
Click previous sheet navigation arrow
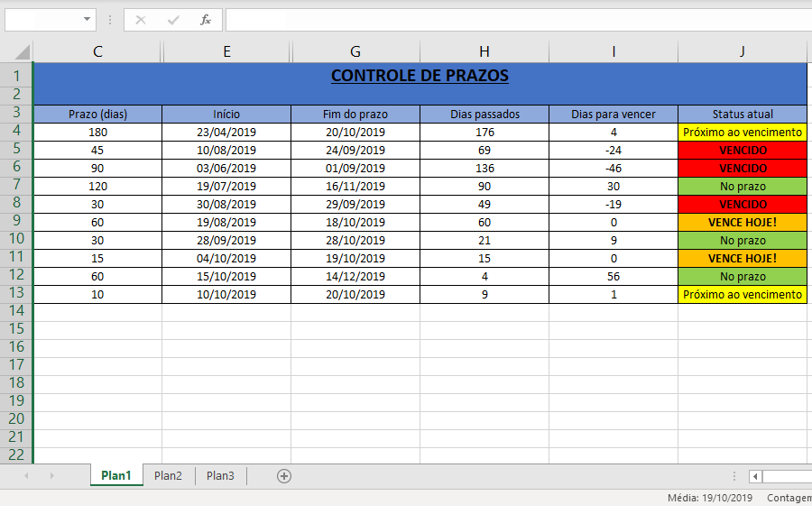[x=26, y=475]
